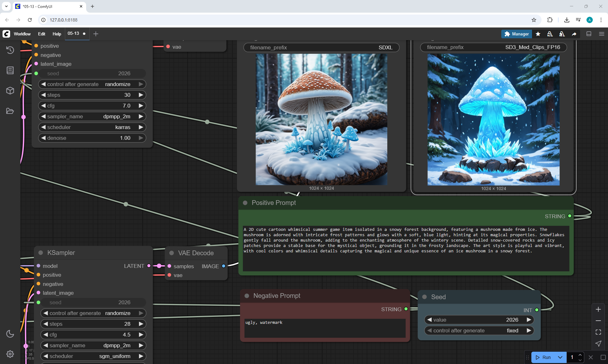Screen dimensions: 608x364
Task: Toggle collapse dot on Seed node
Action: (425, 297)
